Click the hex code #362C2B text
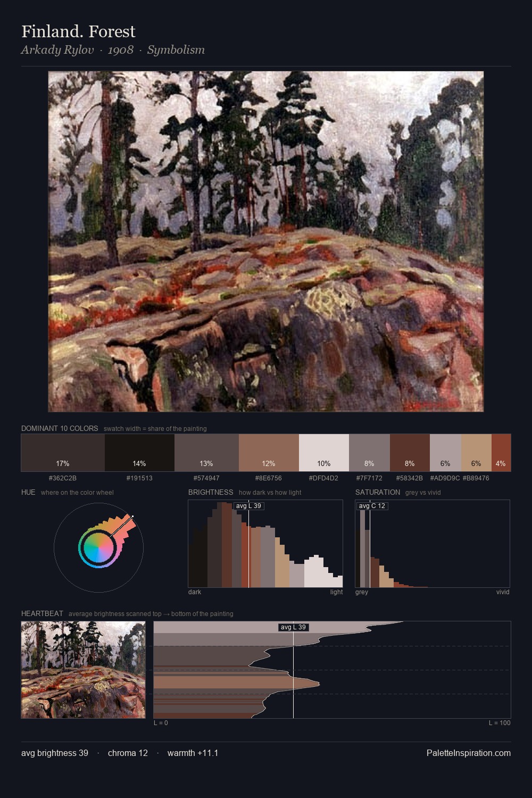Screen dimensions: 532x798 pos(63,478)
